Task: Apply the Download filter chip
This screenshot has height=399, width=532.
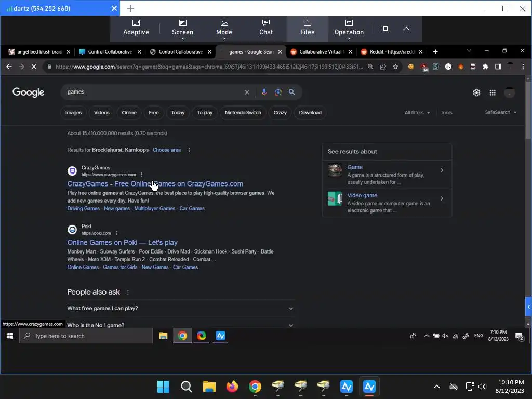Action: tap(310, 113)
